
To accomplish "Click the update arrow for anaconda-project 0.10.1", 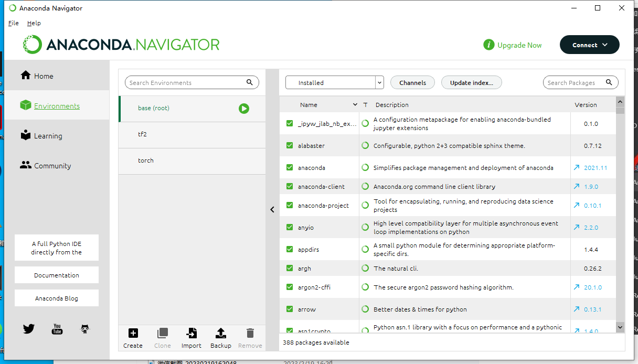I will click(x=577, y=206).
